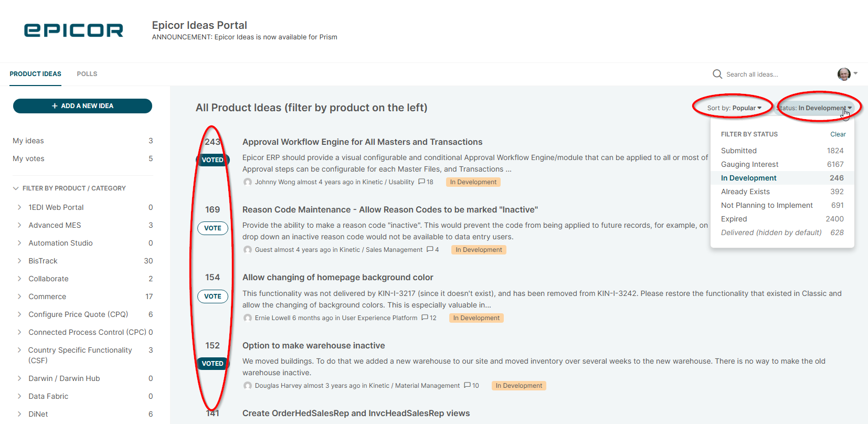Expand the Commerce category
This screenshot has width=868, height=424.
pyautogui.click(x=19, y=296)
